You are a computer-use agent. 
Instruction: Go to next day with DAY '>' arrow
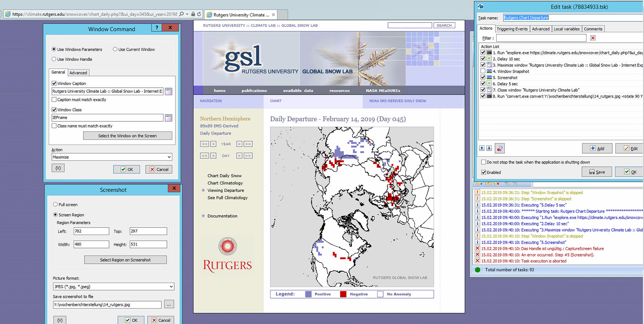(x=239, y=156)
